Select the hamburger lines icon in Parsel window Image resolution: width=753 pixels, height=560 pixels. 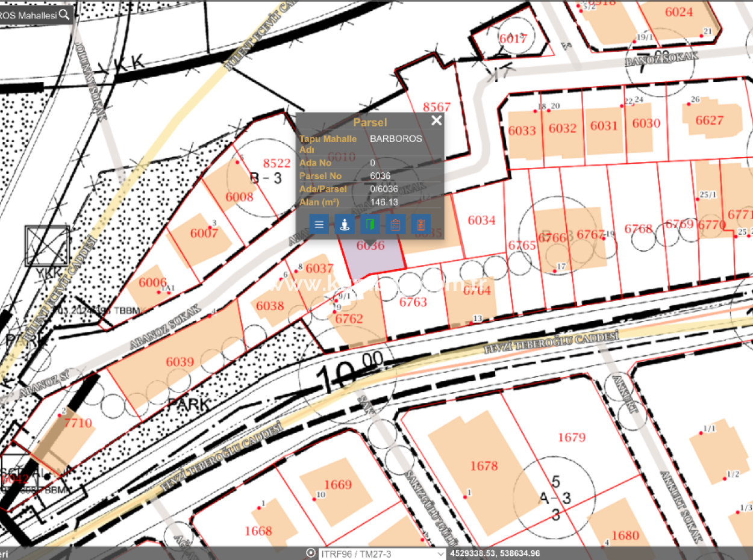[x=319, y=224]
